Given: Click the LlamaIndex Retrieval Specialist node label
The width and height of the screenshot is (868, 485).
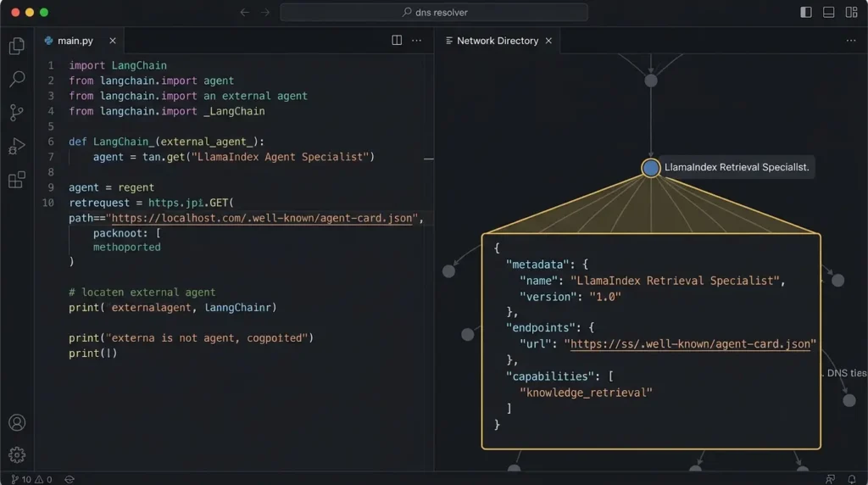Looking at the screenshot, I should tap(737, 167).
